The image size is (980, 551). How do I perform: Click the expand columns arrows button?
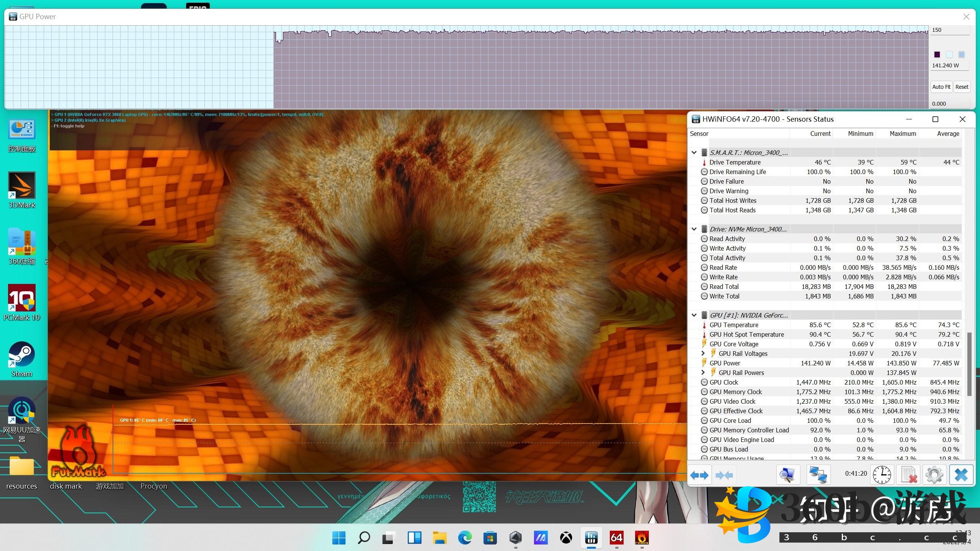click(x=699, y=475)
